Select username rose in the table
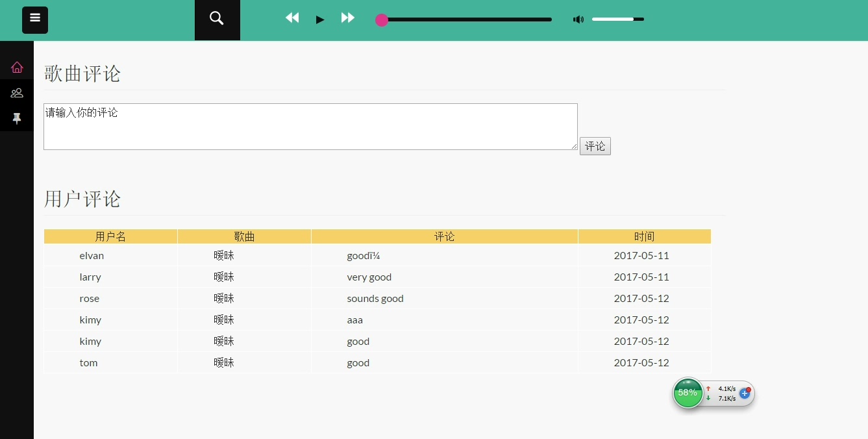The height and width of the screenshot is (439, 868). coord(90,299)
